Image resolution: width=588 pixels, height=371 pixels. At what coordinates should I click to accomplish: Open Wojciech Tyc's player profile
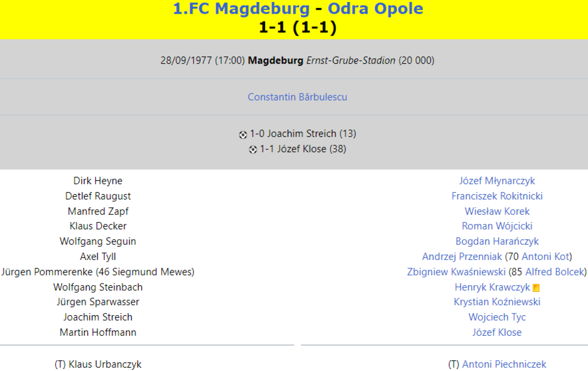coord(497,317)
